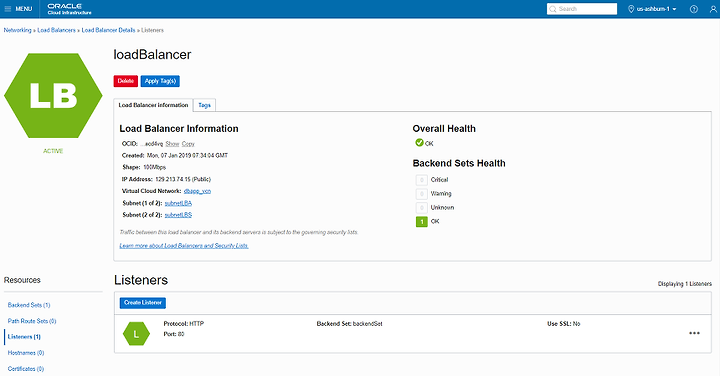Click the green L listener hexagon icon
Screen dimensions: 720x376
pyautogui.click(x=136, y=334)
